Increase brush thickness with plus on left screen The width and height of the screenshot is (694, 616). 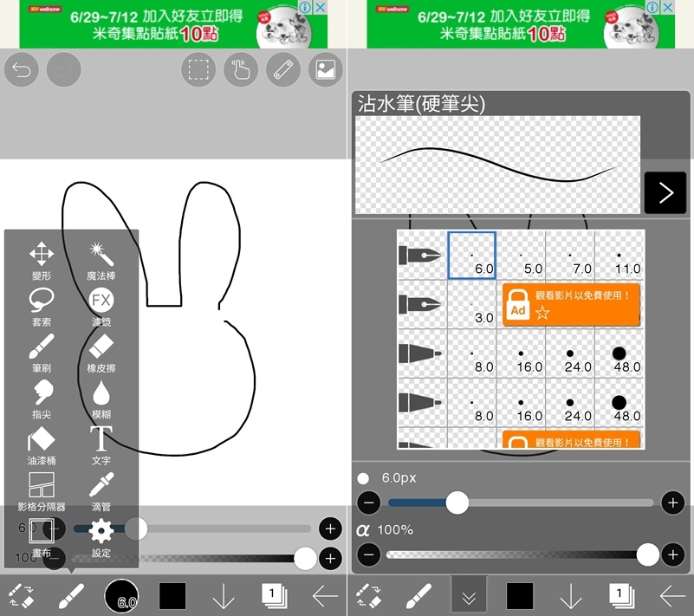[330, 528]
